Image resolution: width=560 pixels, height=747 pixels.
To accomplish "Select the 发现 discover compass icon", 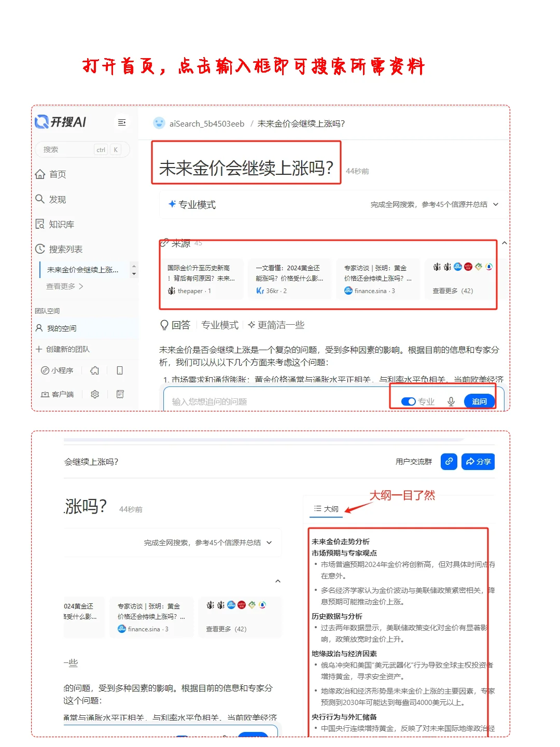I will (x=41, y=199).
